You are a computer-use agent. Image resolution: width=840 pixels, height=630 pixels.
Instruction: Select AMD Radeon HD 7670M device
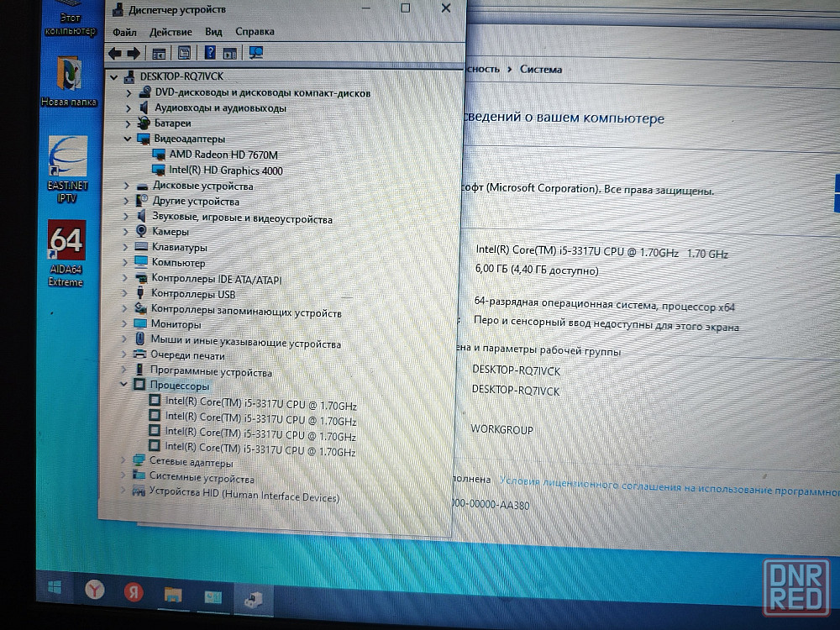tap(223, 155)
